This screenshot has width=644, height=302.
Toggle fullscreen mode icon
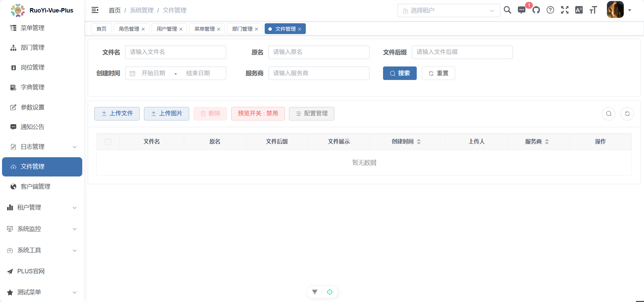[x=565, y=10]
